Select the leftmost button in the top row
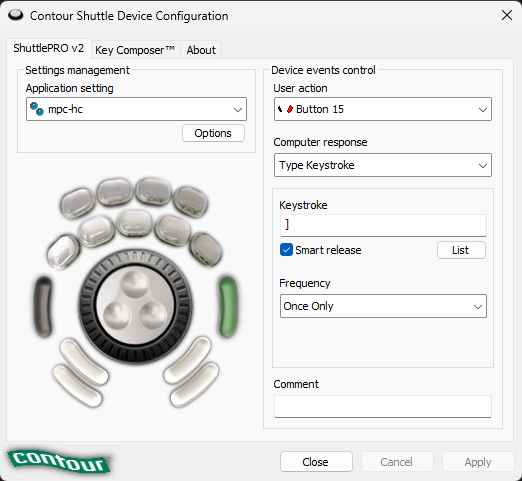 (x=78, y=203)
